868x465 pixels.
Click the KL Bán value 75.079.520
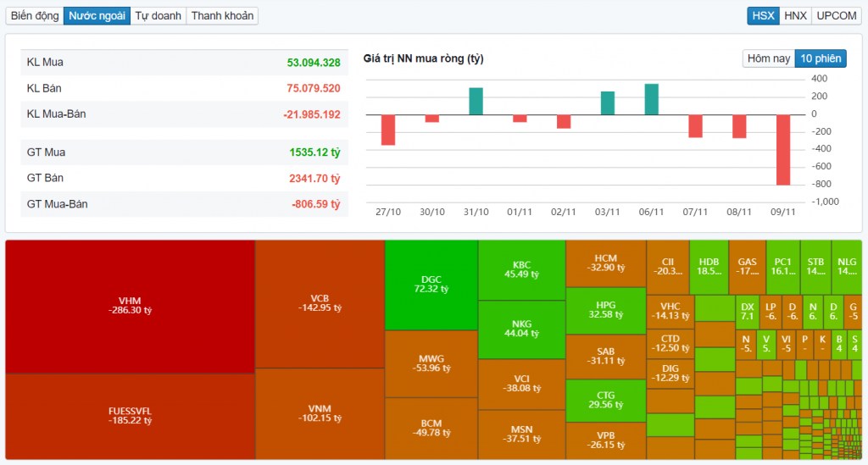[x=314, y=88]
